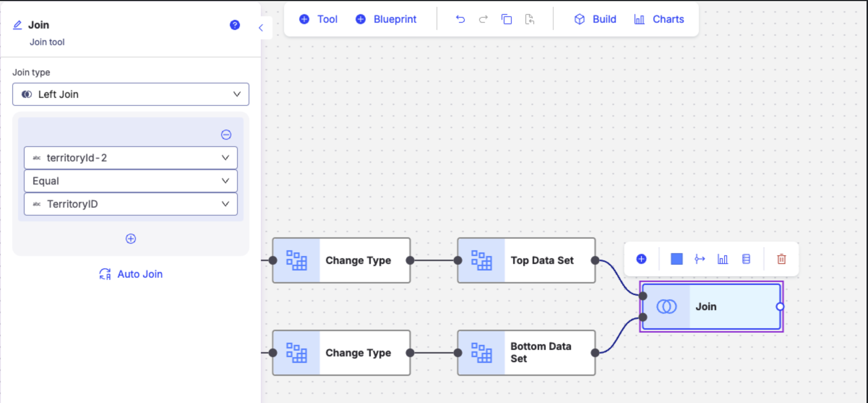868x403 pixels.
Task: Click the lower Change Type grid icon
Action: point(297,353)
